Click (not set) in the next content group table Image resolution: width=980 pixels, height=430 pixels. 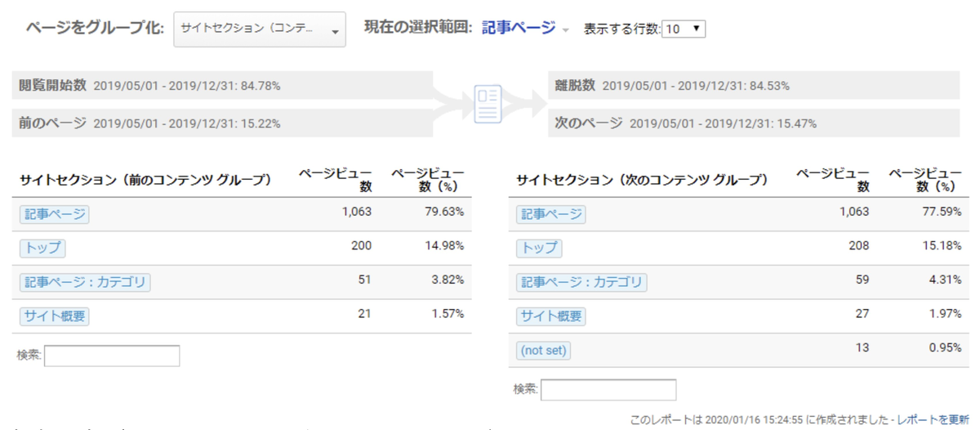(x=543, y=350)
